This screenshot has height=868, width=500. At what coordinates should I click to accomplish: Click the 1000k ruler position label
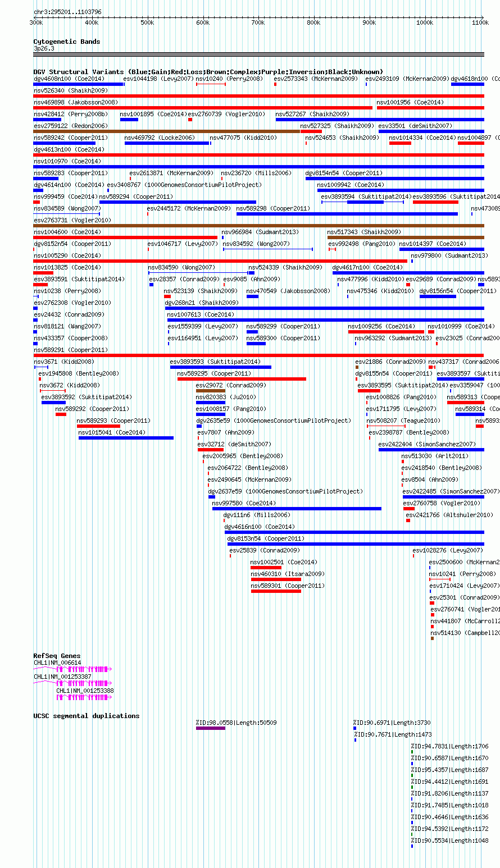tap(425, 22)
